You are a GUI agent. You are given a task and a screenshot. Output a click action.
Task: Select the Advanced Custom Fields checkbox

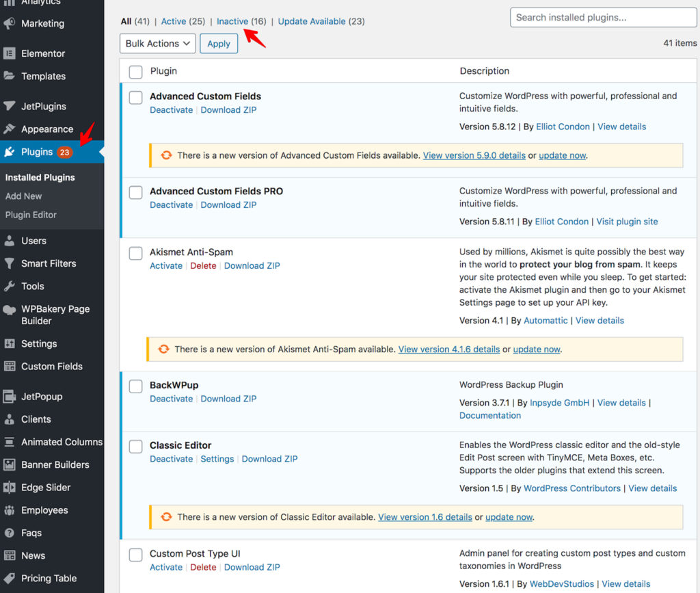pyautogui.click(x=135, y=97)
